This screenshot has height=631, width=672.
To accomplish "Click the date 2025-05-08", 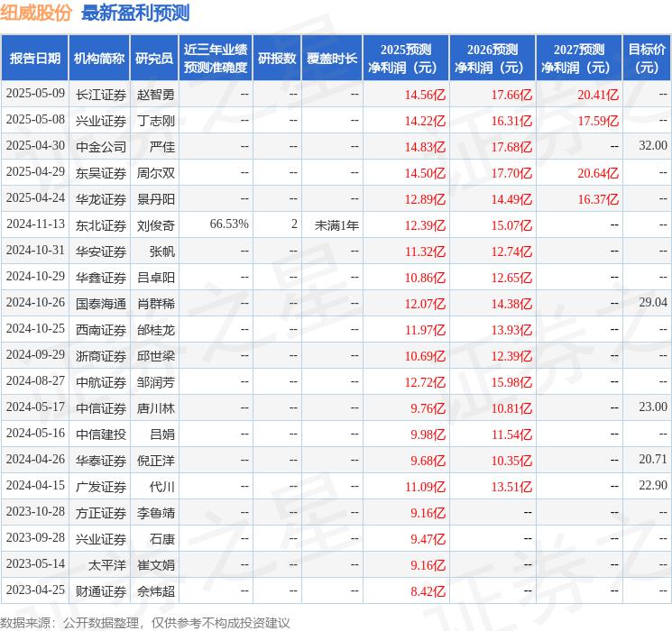I will pos(35,120).
